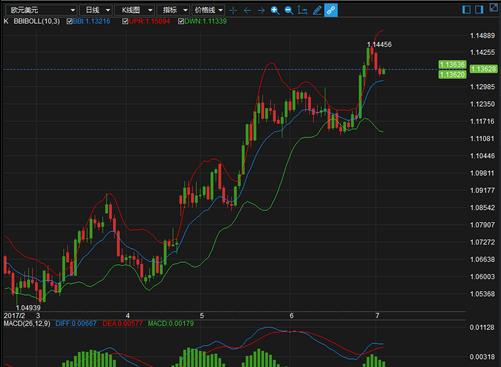Click the 1.14456 high price label
The width and height of the screenshot is (501, 367).
pos(379,44)
